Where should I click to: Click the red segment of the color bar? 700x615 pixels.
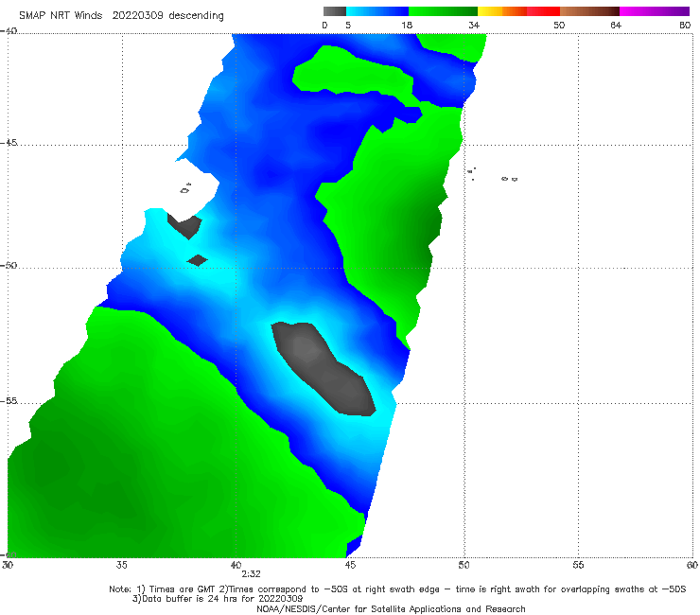click(543, 11)
